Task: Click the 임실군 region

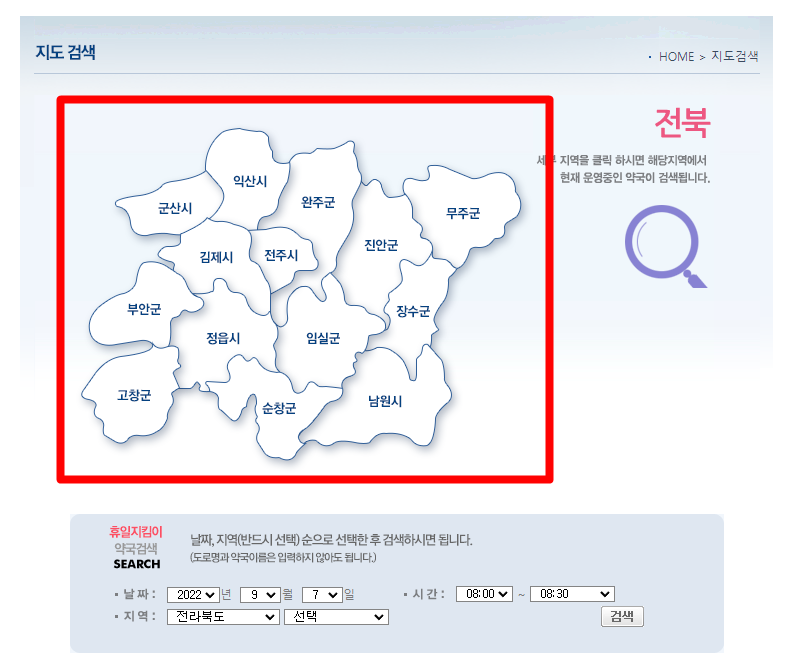Action: pyautogui.click(x=323, y=338)
